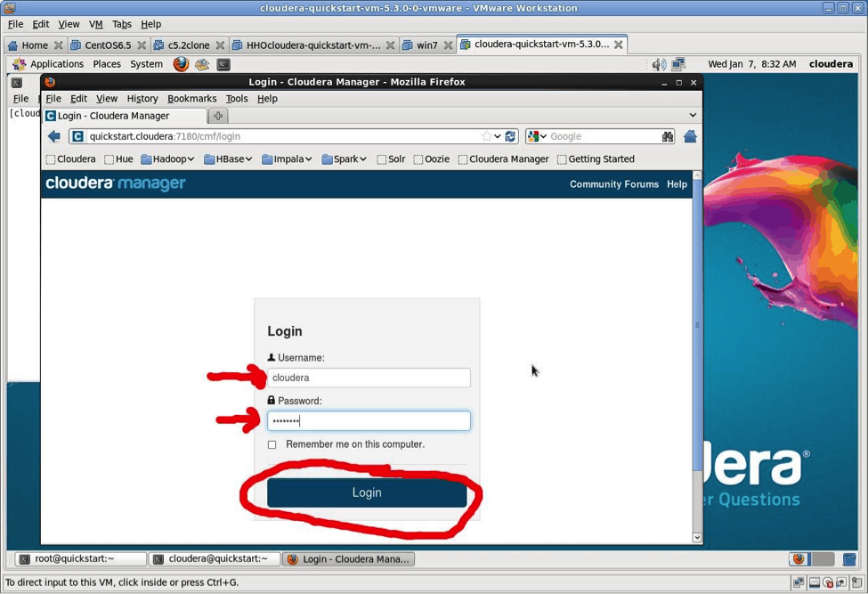Bookmark page with the star icon
This screenshot has height=594, width=868.
(x=486, y=136)
